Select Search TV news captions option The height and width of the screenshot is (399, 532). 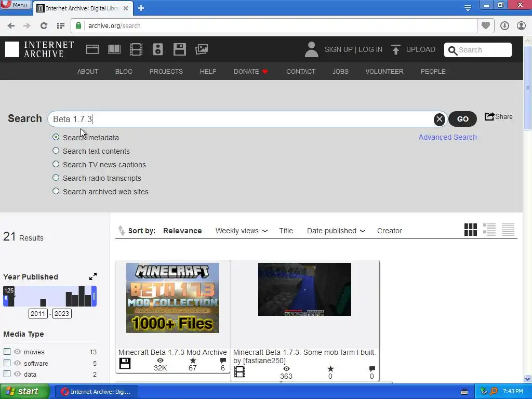(x=56, y=164)
